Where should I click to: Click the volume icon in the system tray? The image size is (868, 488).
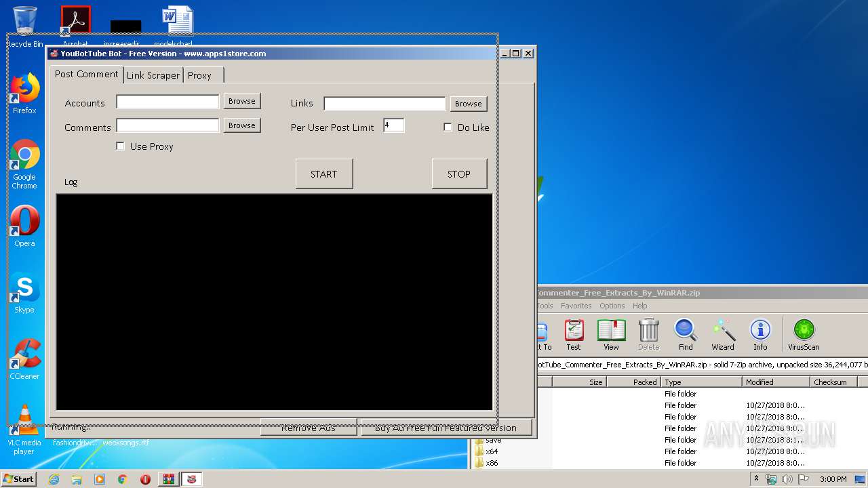coord(787,479)
